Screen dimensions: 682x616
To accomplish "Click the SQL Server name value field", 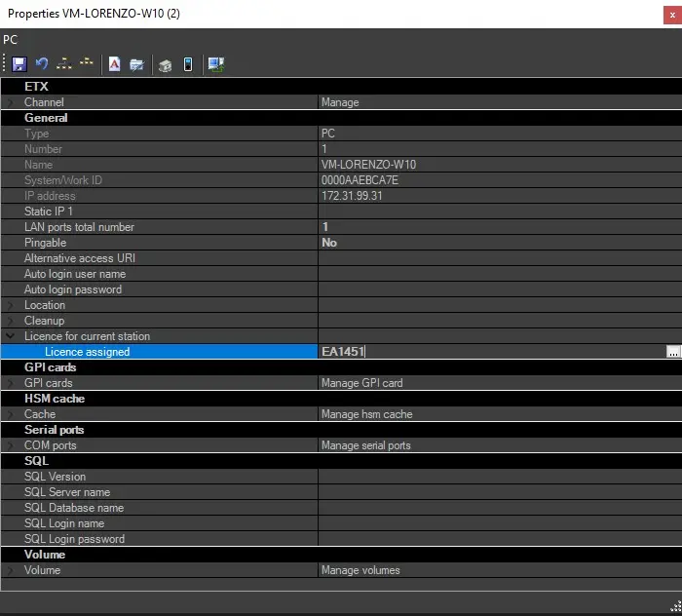I will tap(497, 492).
